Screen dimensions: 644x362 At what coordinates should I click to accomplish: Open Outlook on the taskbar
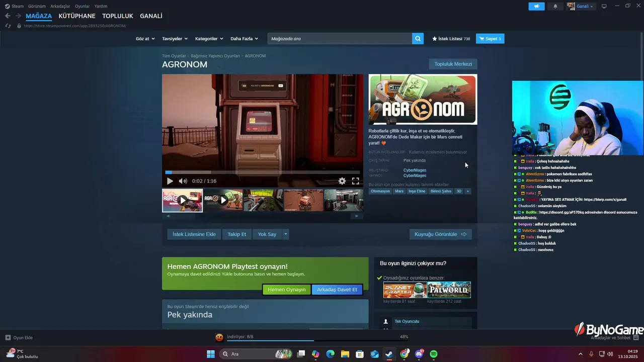pyautogui.click(x=375, y=354)
